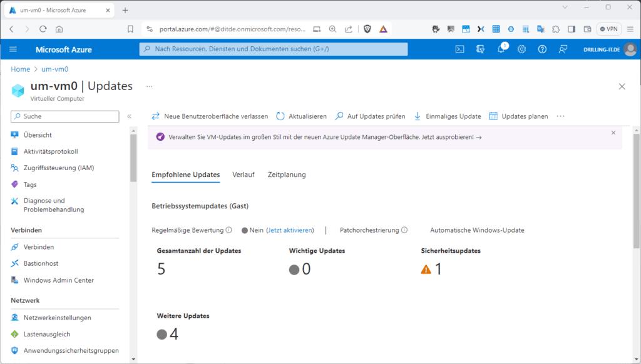Viewport: 641px width, 364px height.
Task: Collapse the left sidebar menu
Action: [x=129, y=116]
